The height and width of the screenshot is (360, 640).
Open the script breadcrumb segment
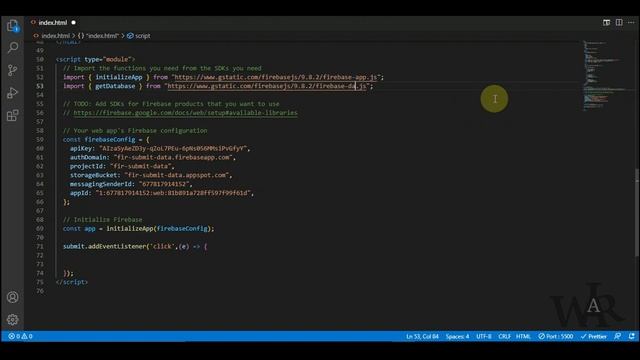(x=139, y=36)
